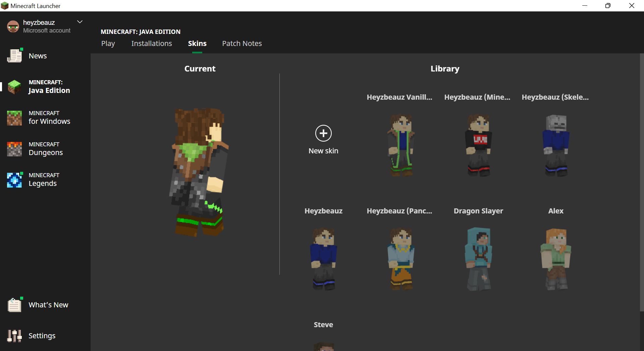Switch to the Play tab
Image resolution: width=644 pixels, height=351 pixels.
pyautogui.click(x=108, y=44)
